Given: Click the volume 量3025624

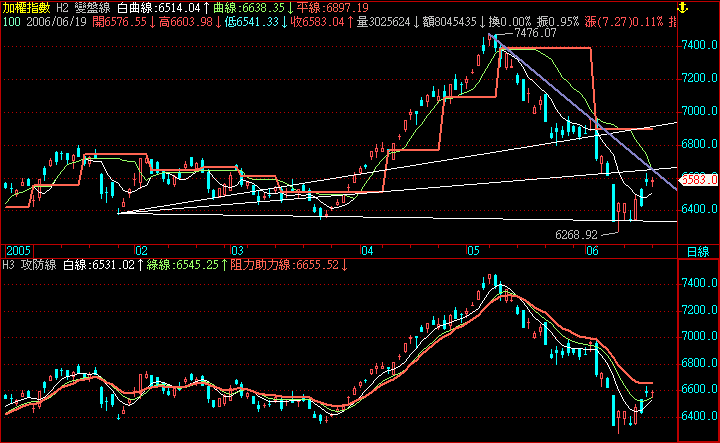Looking at the screenshot, I should tap(383, 22).
